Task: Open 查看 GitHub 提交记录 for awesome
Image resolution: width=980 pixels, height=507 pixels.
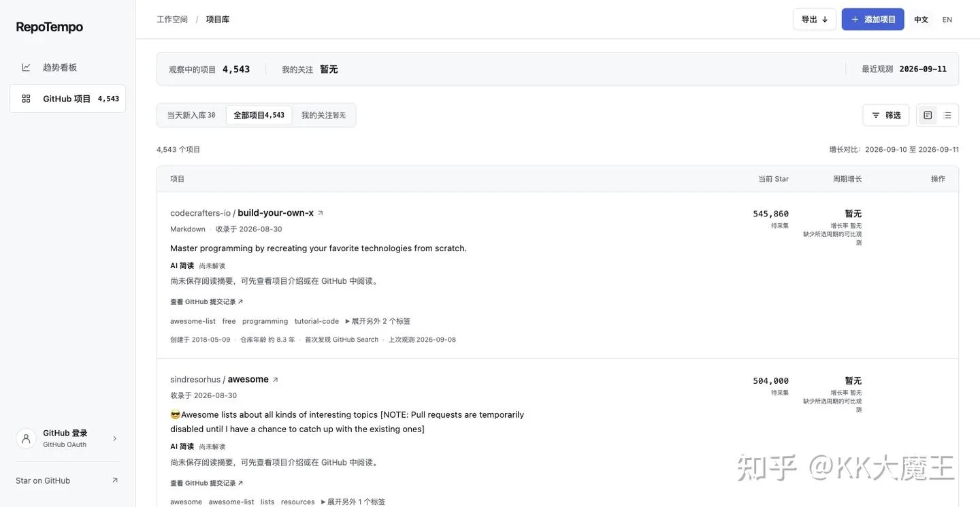Action: (x=206, y=483)
